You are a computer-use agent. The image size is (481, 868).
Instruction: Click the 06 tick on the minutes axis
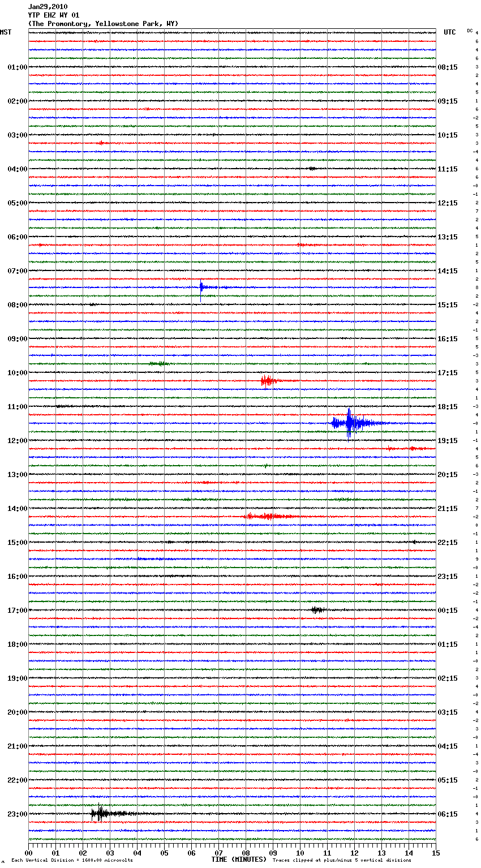(x=191, y=853)
